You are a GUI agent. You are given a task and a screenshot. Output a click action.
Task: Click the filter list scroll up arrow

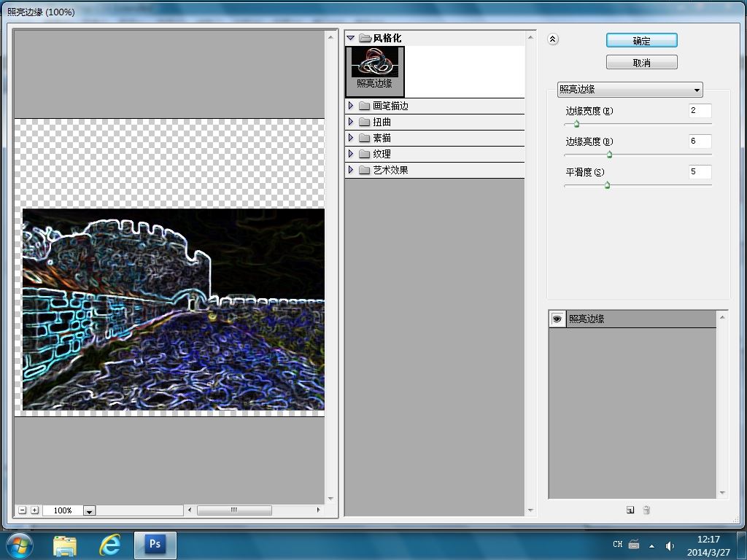click(x=530, y=36)
